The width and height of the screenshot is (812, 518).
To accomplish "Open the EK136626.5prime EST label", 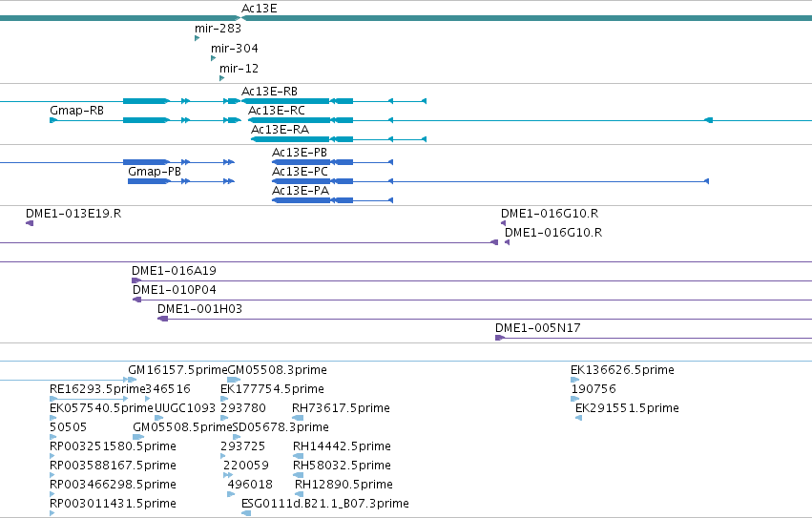I will click(622, 370).
